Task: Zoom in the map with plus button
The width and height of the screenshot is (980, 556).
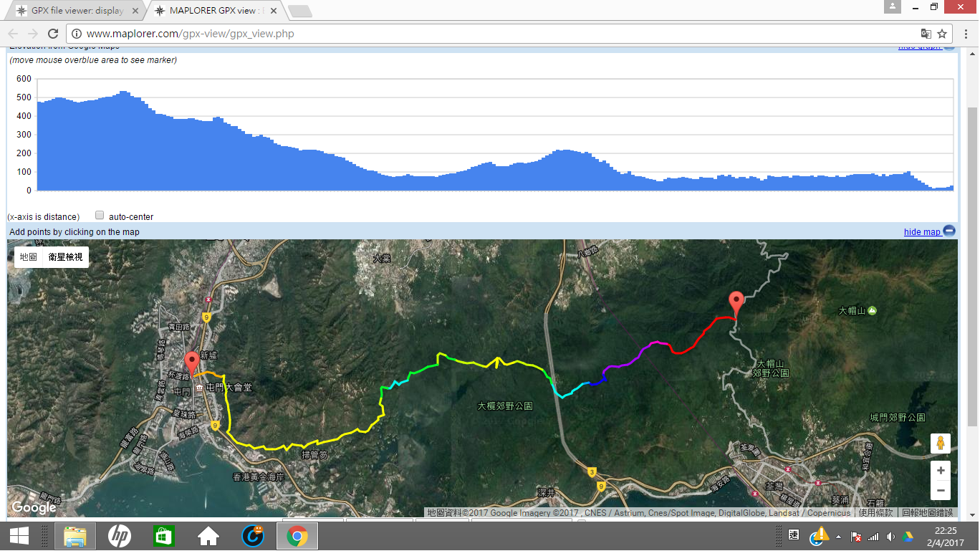Action: (941, 471)
